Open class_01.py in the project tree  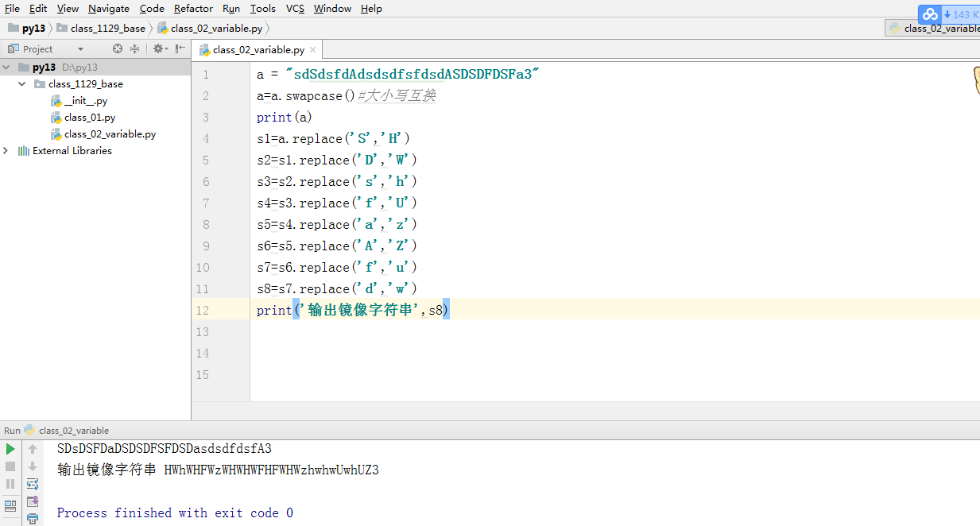point(90,118)
